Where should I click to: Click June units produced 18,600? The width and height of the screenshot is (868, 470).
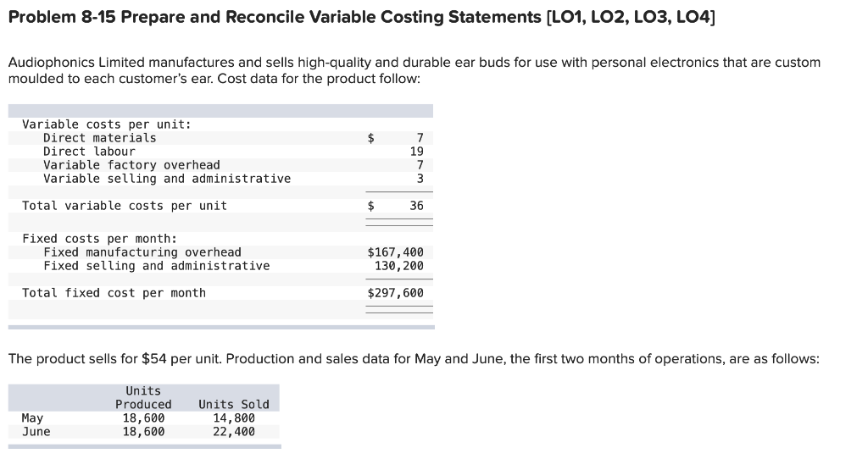pos(143,432)
